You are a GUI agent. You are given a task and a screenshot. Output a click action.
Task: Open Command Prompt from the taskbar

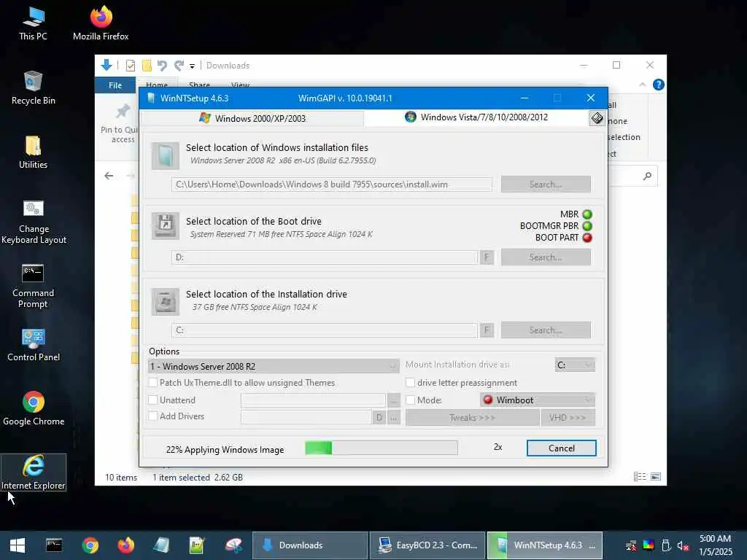click(54, 545)
